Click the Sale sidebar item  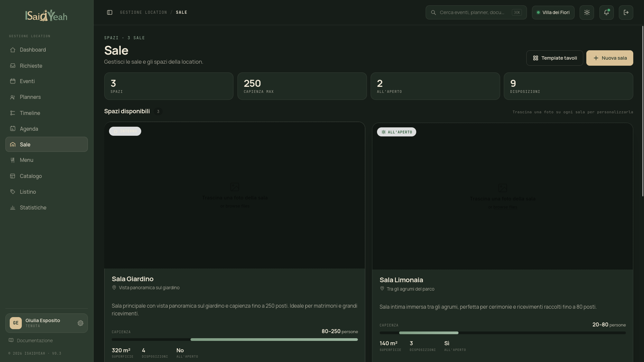47,144
